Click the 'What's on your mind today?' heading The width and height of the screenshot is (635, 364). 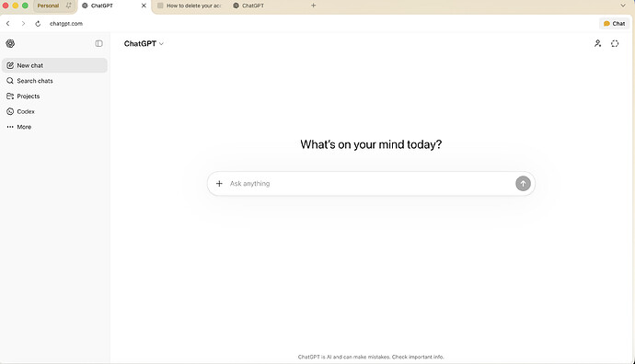click(x=371, y=144)
